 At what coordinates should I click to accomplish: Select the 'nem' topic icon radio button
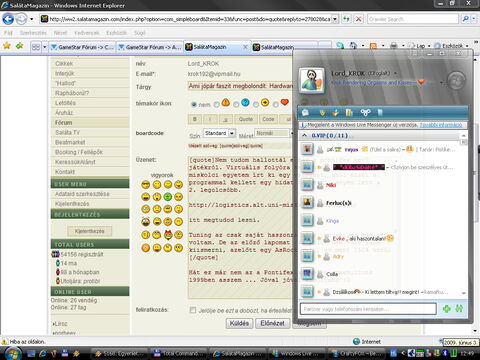pos(194,104)
